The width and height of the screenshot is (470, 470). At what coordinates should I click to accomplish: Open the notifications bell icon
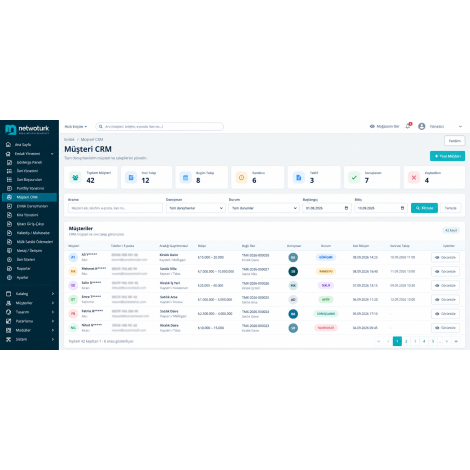point(408,126)
